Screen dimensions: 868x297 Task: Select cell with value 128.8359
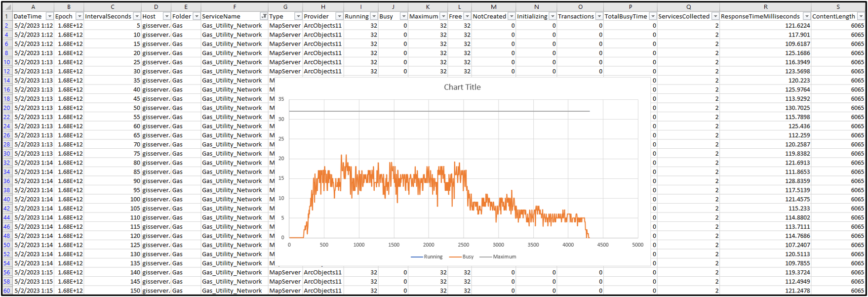[x=765, y=181]
